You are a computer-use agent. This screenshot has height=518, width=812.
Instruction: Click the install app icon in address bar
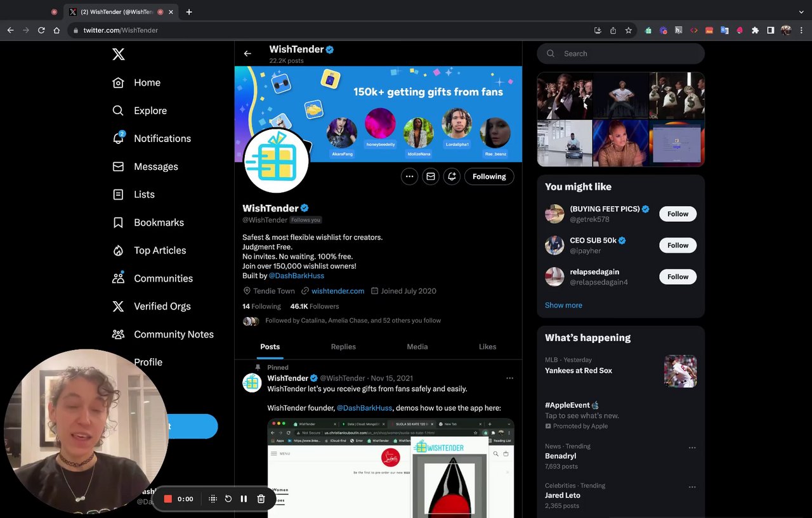598,30
